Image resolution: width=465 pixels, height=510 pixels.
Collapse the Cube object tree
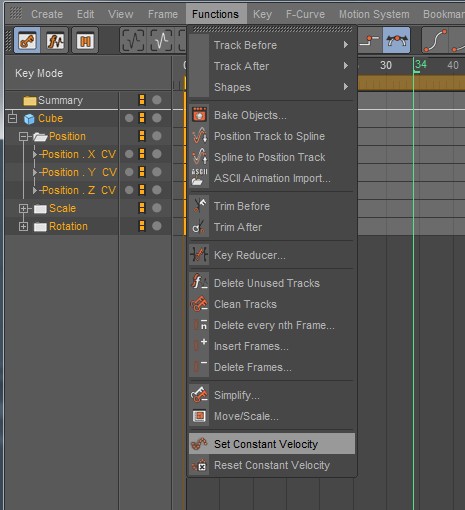click(x=12, y=118)
